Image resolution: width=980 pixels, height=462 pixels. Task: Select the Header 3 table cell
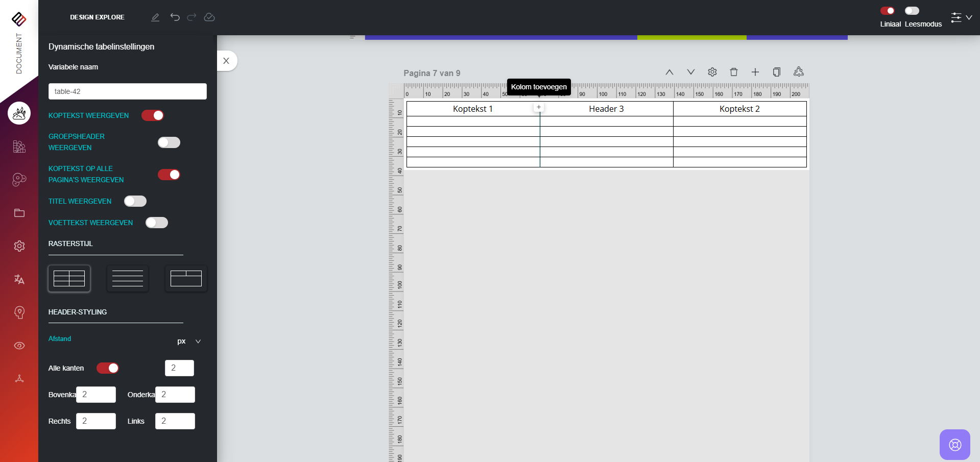606,109
